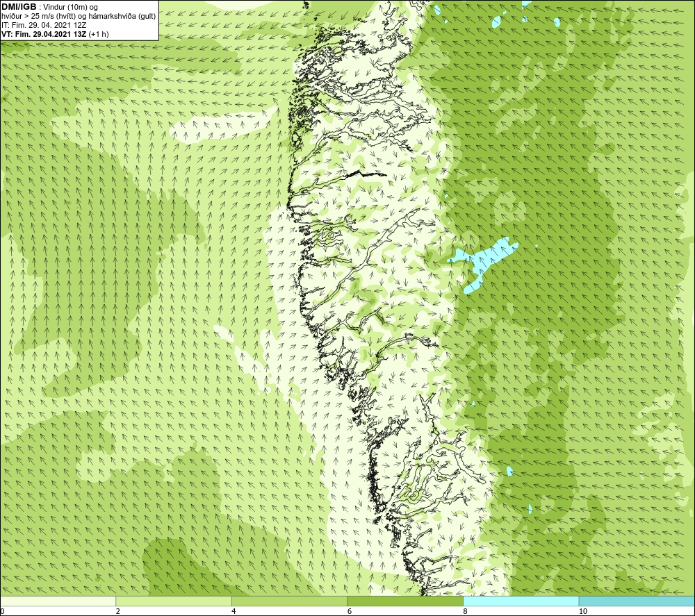695x616 pixels.
Task: Click the colorbar label '10'
Action: 583,612
